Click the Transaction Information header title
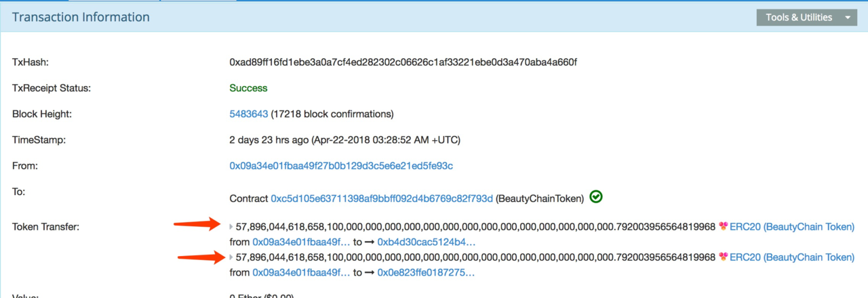 [x=81, y=17]
